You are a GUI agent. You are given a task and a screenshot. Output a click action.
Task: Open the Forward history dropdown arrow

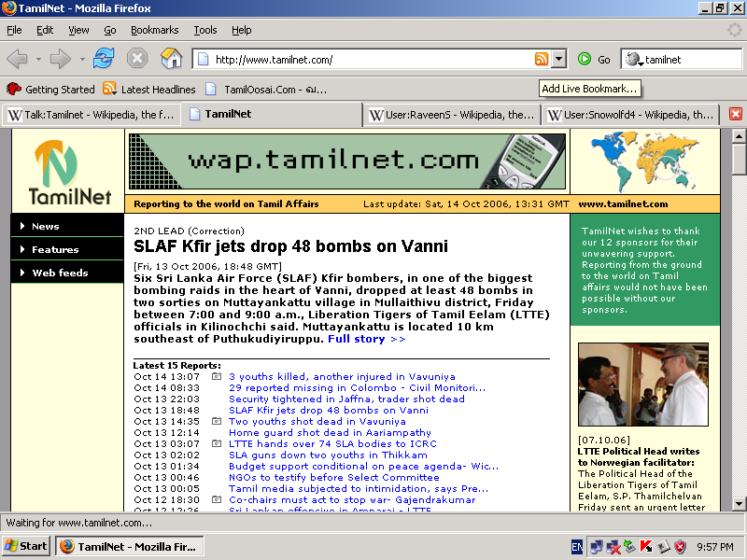[x=82, y=60]
